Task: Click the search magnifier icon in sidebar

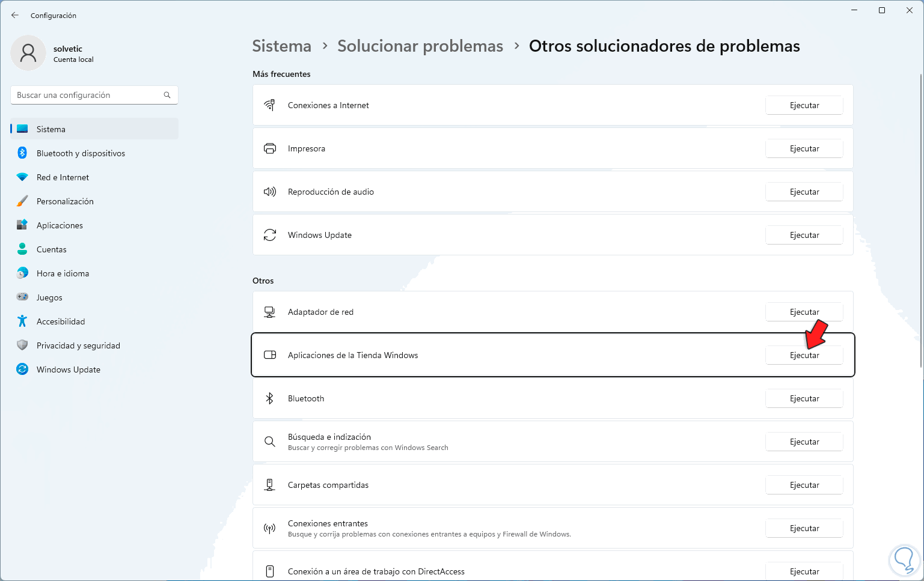Action: [x=167, y=95]
